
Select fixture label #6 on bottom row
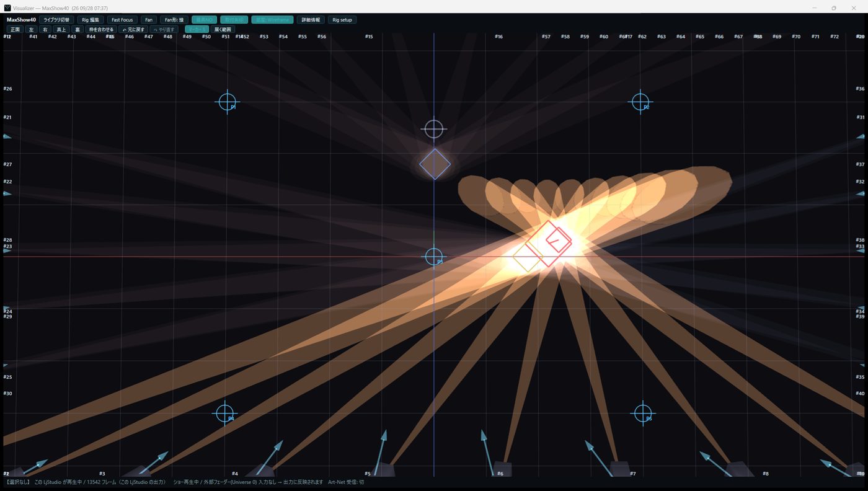pyautogui.click(x=500, y=474)
